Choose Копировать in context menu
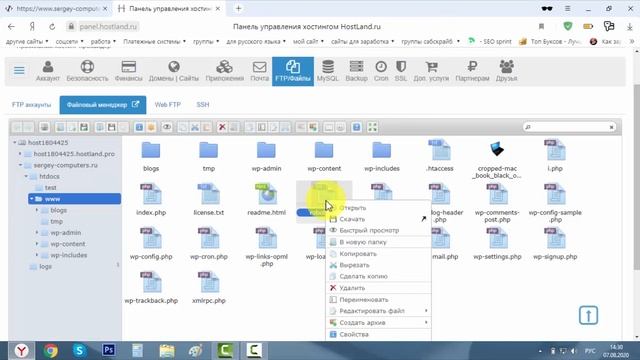The height and width of the screenshot is (360, 640). click(x=379, y=253)
